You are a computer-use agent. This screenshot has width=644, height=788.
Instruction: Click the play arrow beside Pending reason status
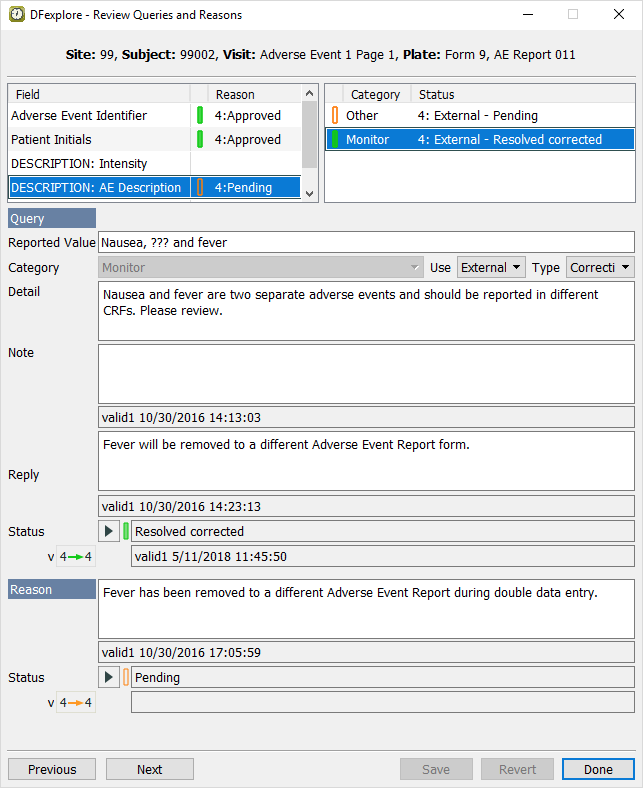coord(109,677)
